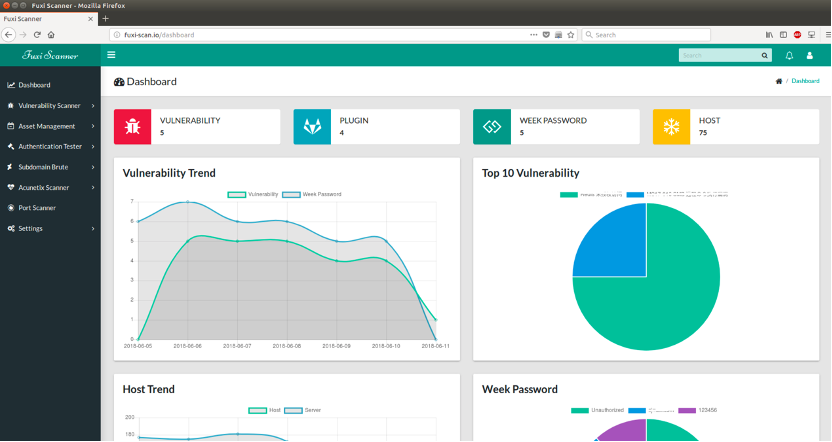Open the notifications bell icon
This screenshot has height=442, width=832.
[789, 55]
